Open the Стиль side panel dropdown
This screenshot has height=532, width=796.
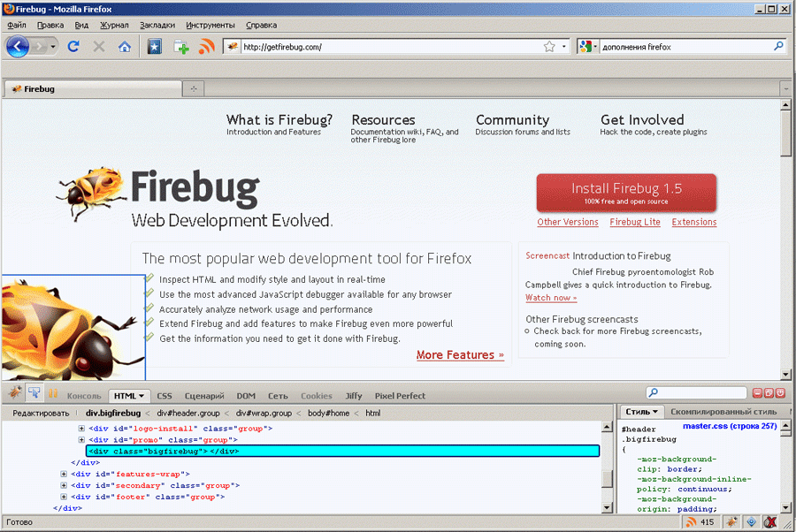click(x=655, y=412)
